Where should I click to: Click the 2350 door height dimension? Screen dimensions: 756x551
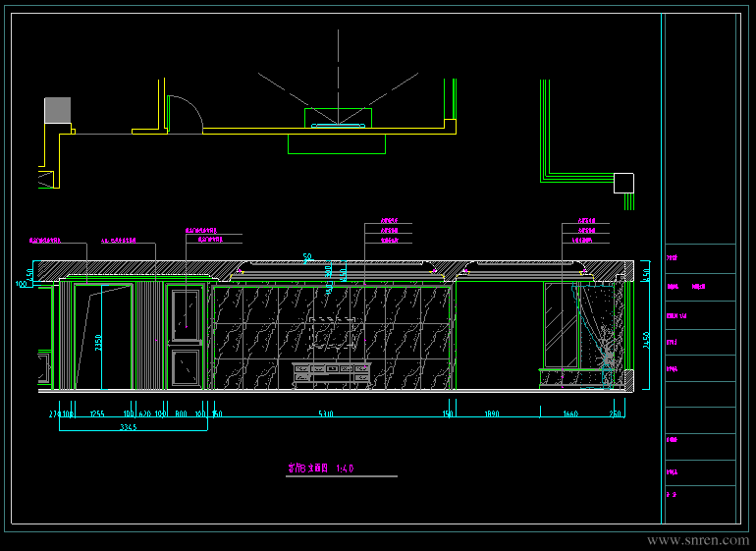tap(98, 343)
